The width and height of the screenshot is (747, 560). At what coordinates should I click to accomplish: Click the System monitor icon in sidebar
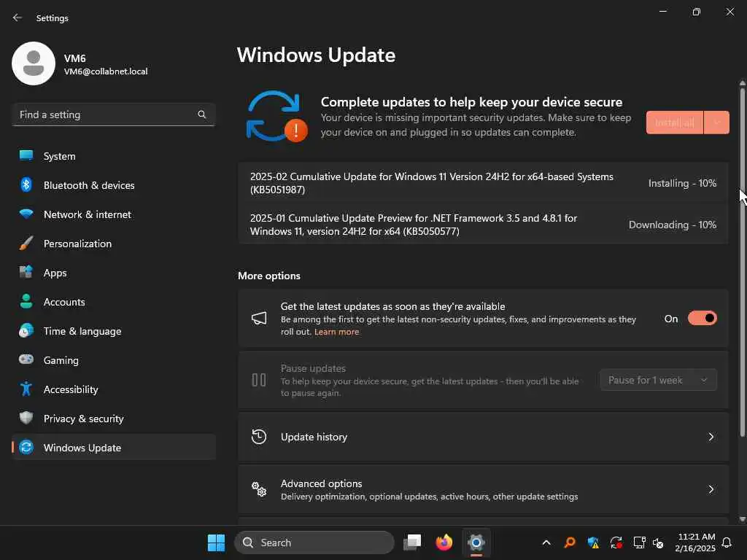26,156
